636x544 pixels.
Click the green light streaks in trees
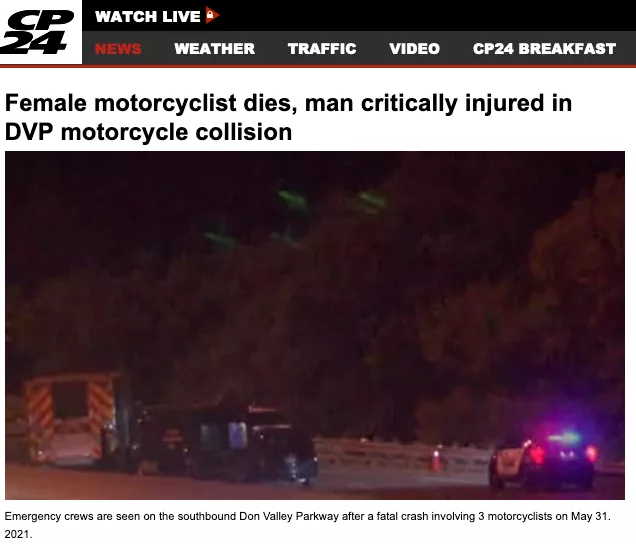click(x=296, y=219)
